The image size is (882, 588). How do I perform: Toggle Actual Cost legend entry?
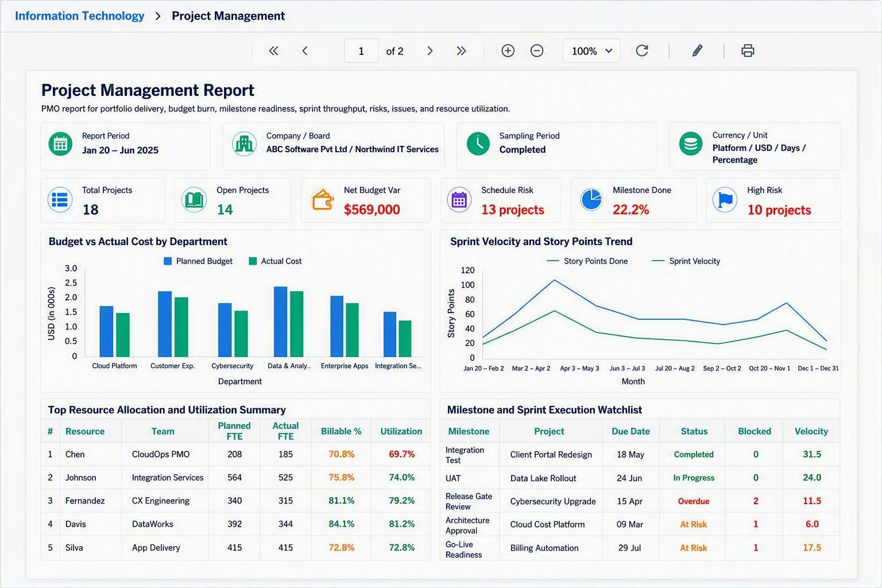(x=275, y=261)
